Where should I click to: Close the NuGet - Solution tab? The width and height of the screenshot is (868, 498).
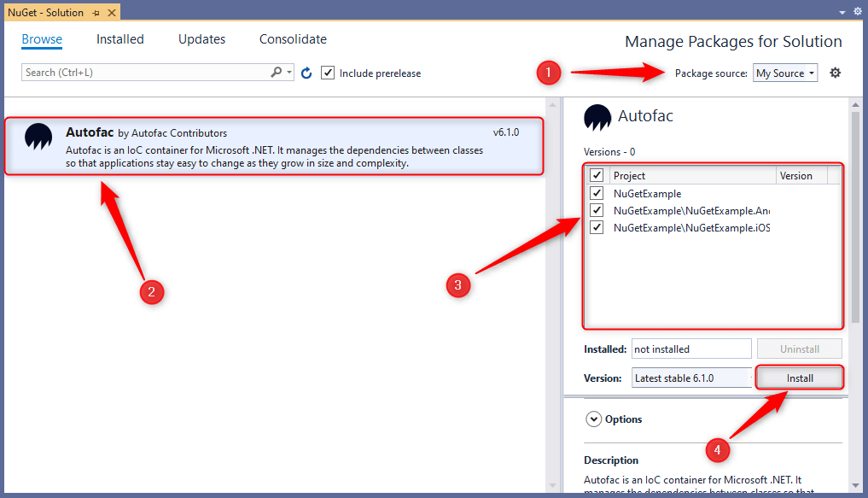pos(110,13)
